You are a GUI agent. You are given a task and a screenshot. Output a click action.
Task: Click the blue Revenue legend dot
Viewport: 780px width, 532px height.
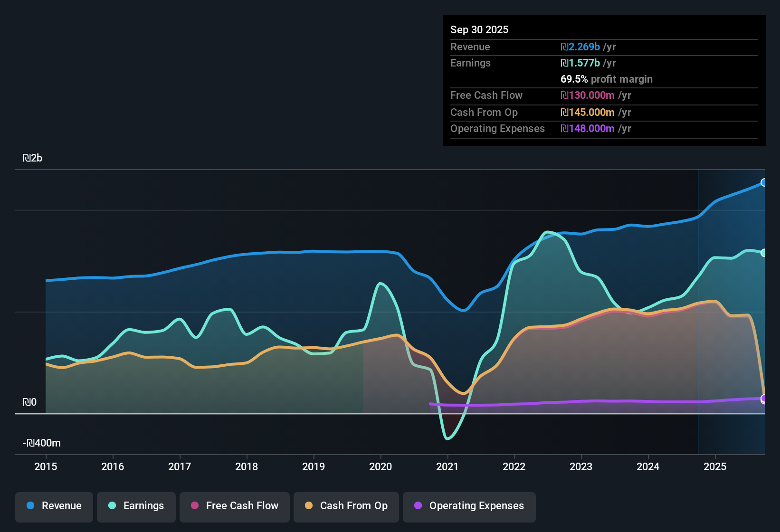[x=30, y=506]
